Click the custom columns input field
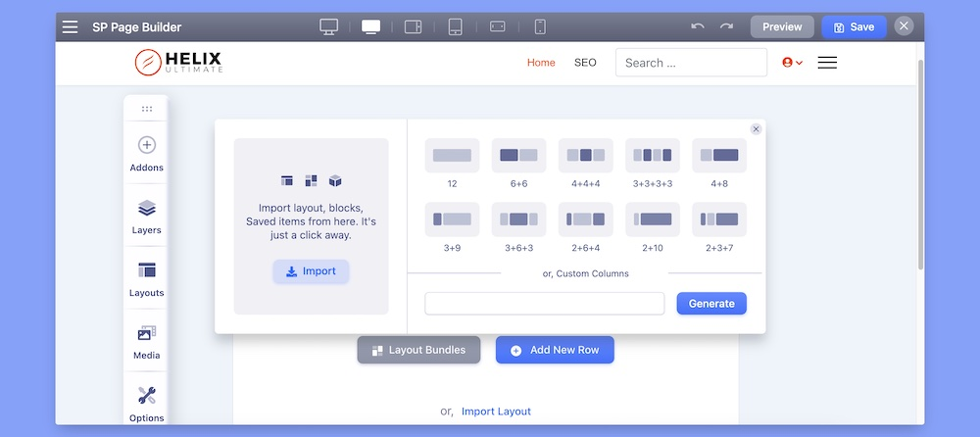Image resolution: width=980 pixels, height=437 pixels. pos(544,304)
